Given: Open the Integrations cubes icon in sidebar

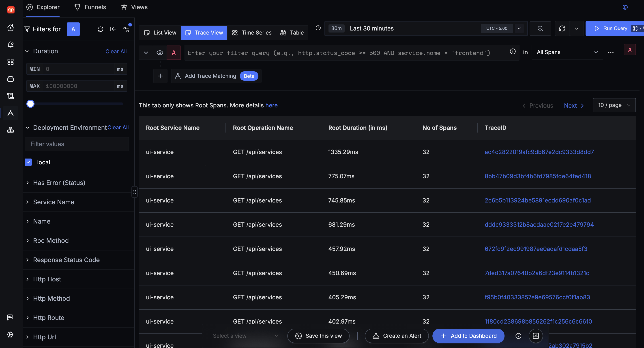Looking at the screenshot, I should pos(11,130).
